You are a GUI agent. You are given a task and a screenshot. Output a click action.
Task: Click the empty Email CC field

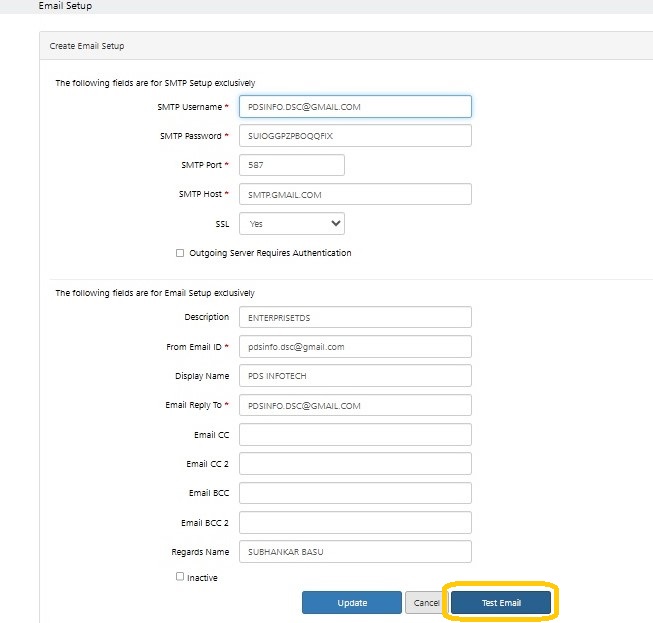tap(355, 435)
